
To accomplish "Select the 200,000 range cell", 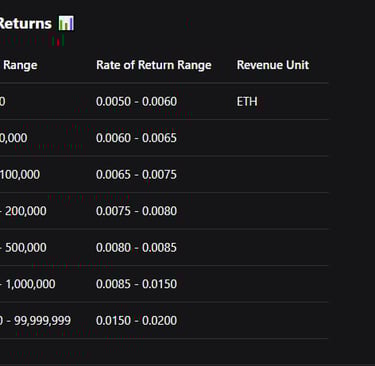I will click(23, 211).
